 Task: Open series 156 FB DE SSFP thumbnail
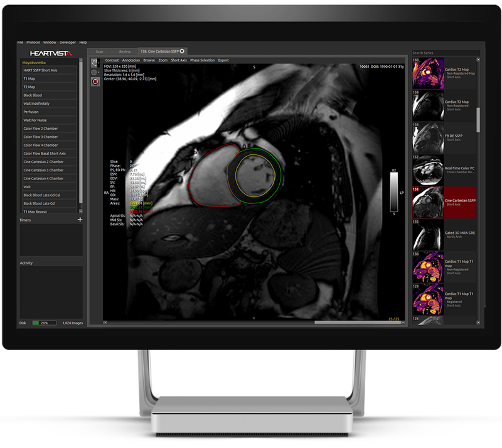tap(428, 138)
